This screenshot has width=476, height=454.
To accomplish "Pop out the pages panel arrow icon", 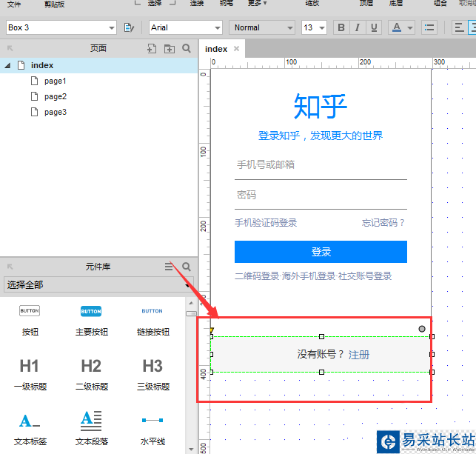I will pyautogui.click(x=10, y=48).
